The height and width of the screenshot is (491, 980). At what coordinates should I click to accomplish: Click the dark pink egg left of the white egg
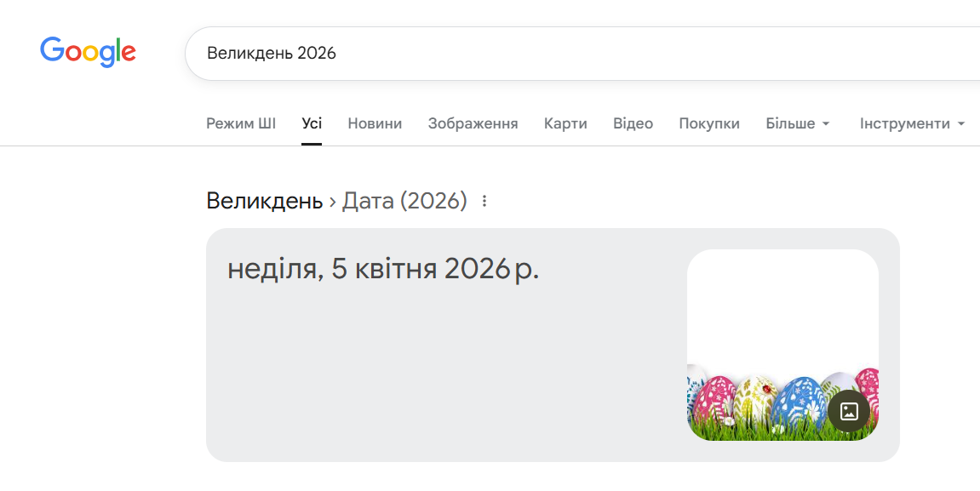pyautogui.click(x=714, y=398)
